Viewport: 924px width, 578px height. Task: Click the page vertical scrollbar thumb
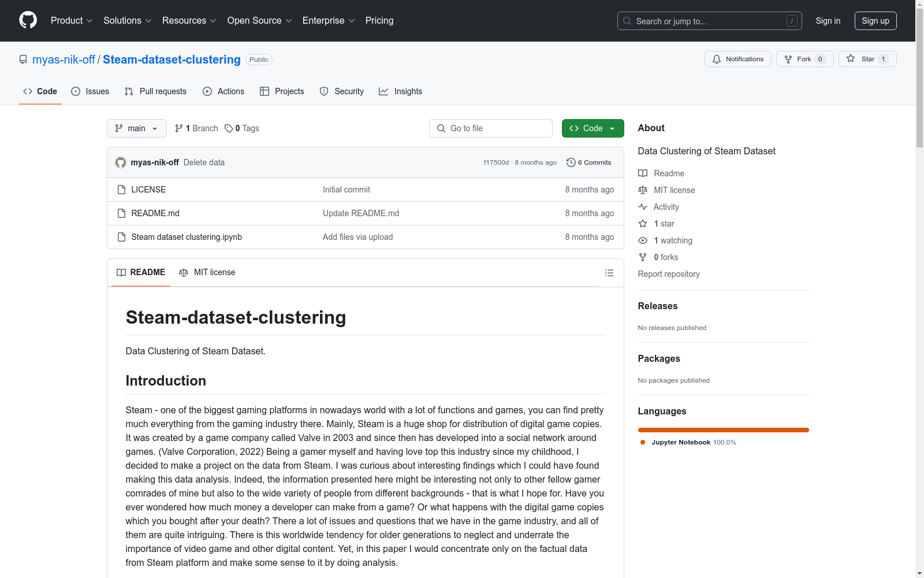919,77
